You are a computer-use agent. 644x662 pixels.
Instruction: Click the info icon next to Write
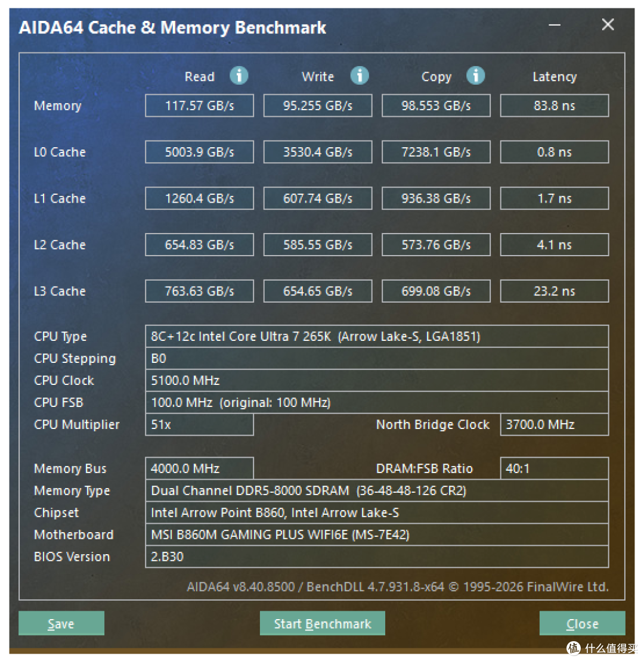pos(360,76)
